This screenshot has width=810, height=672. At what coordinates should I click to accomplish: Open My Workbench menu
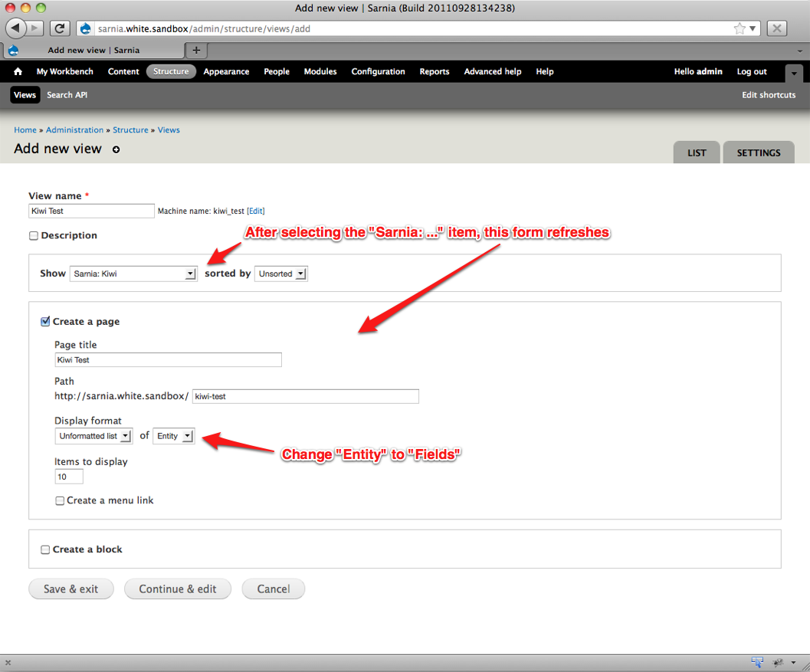tap(65, 71)
